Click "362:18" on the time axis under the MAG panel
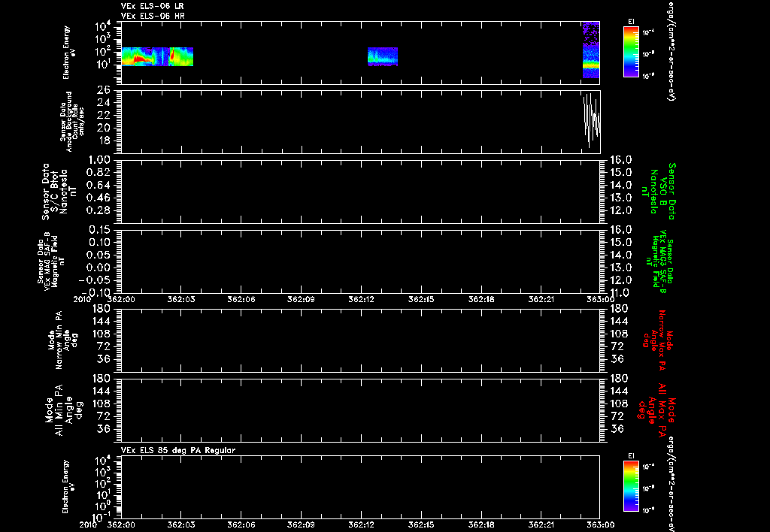 [x=482, y=299]
